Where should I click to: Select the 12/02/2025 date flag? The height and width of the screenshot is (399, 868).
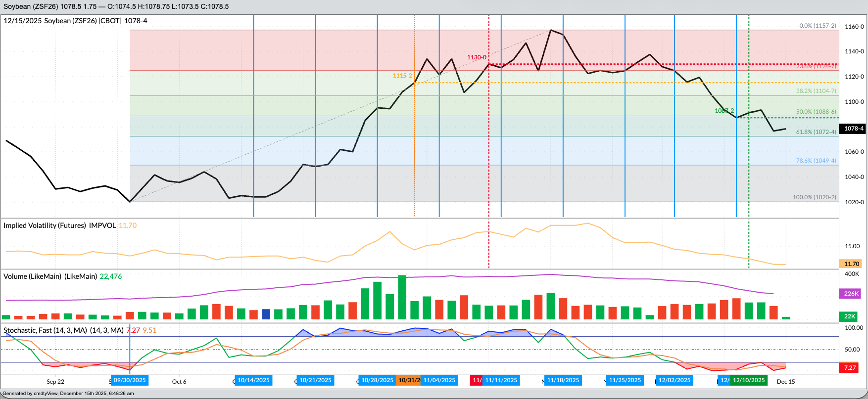pyautogui.click(x=674, y=380)
